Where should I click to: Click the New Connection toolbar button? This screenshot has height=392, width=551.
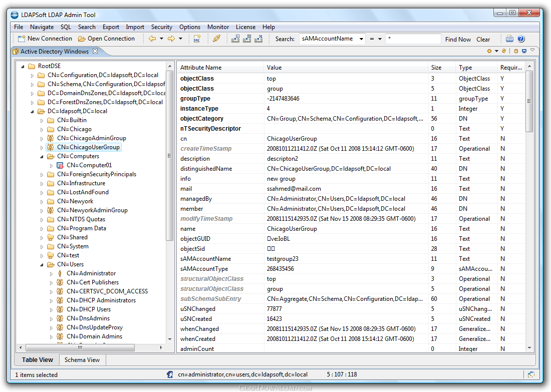[x=45, y=39]
